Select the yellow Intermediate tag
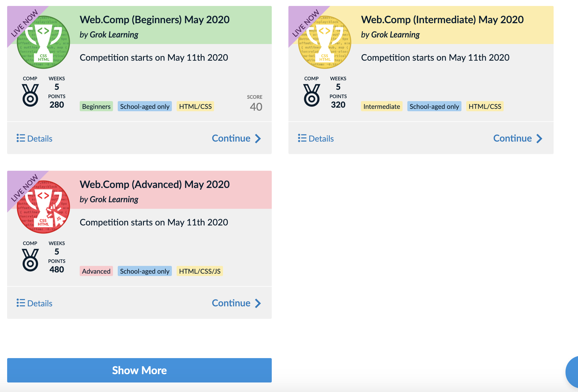The width and height of the screenshot is (578, 392). [x=381, y=106]
